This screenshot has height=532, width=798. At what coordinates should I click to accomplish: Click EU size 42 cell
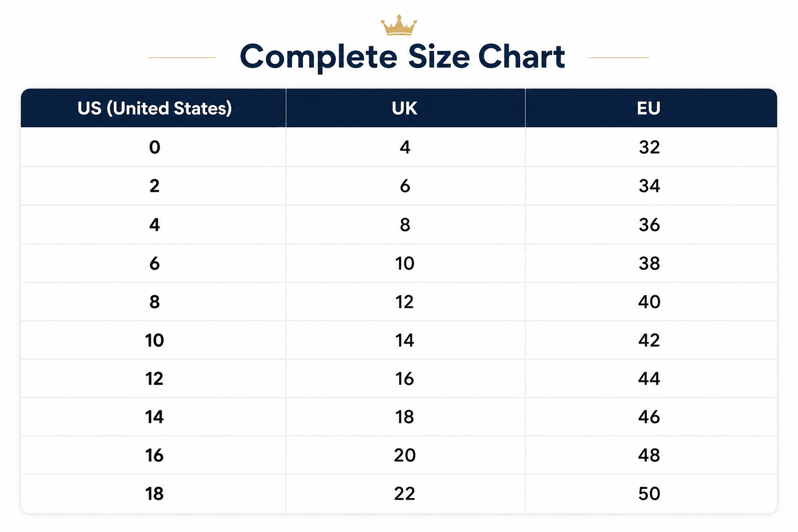(x=651, y=340)
